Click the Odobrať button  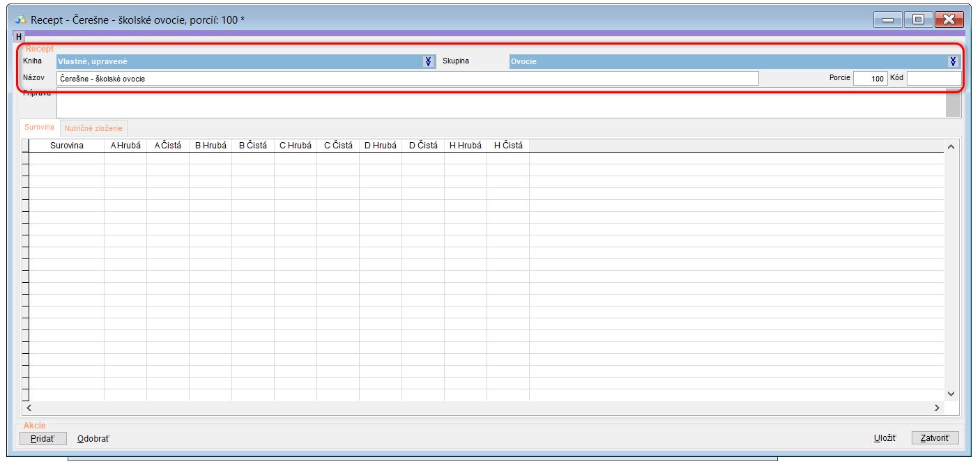click(93, 439)
